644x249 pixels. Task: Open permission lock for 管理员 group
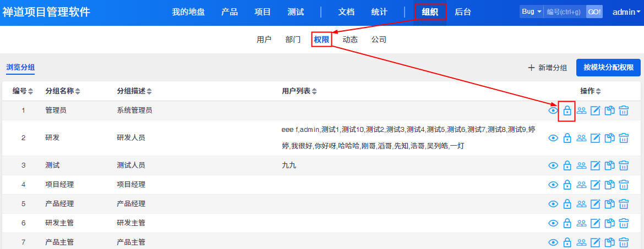click(x=567, y=110)
